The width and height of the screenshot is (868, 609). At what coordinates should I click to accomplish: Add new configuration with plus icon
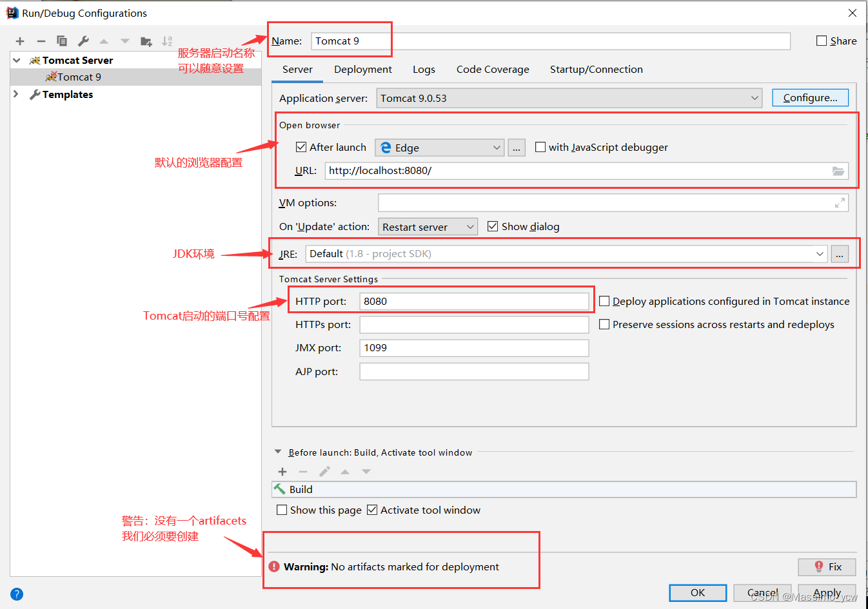pyautogui.click(x=20, y=41)
